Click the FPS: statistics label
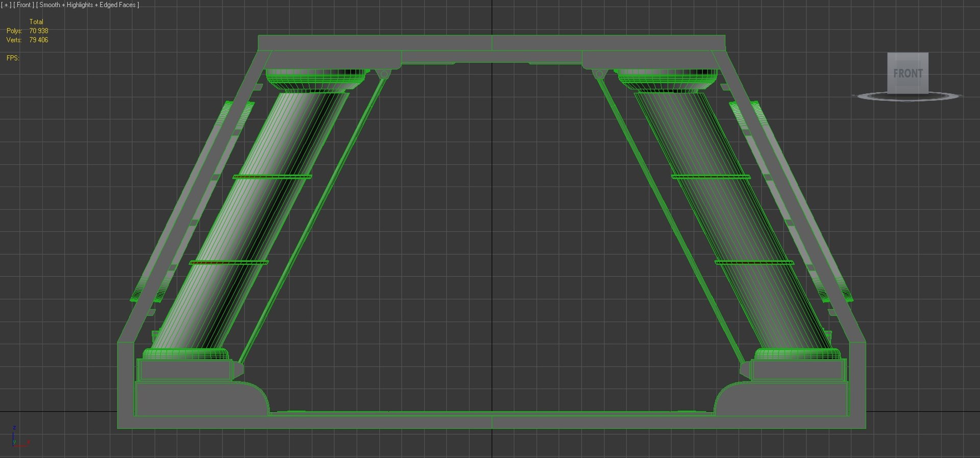 (x=13, y=58)
